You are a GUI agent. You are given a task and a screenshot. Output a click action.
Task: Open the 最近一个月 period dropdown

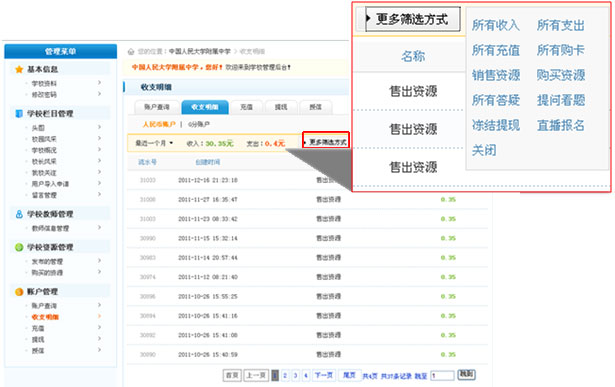[x=154, y=143]
